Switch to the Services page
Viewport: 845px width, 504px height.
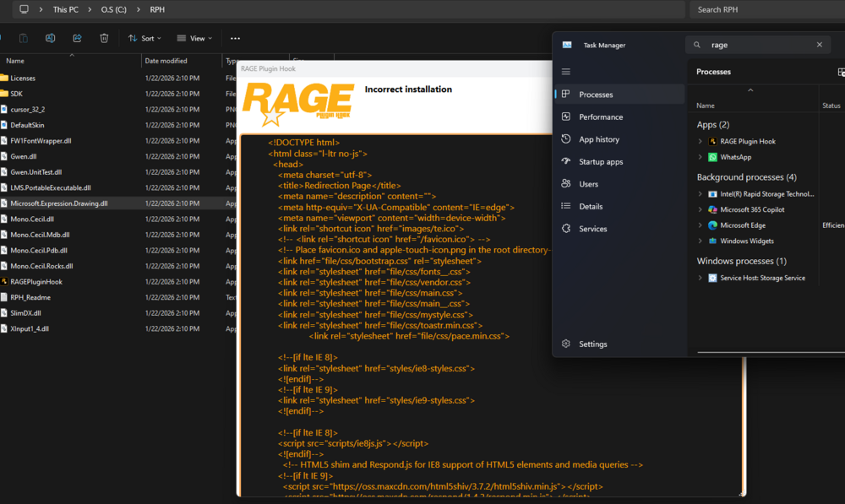592,229
